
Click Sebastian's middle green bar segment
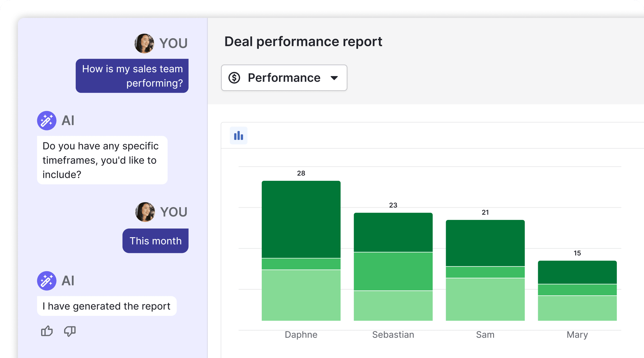(393, 271)
